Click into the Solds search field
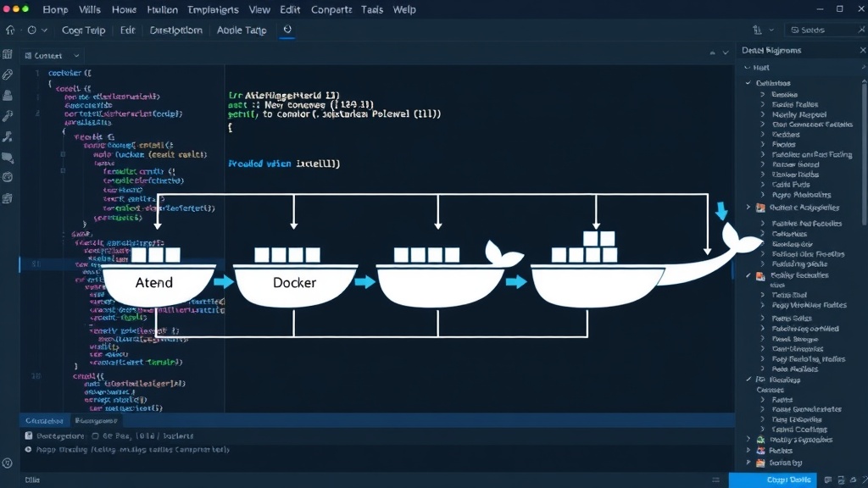The width and height of the screenshot is (868, 488). tap(826, 30)
